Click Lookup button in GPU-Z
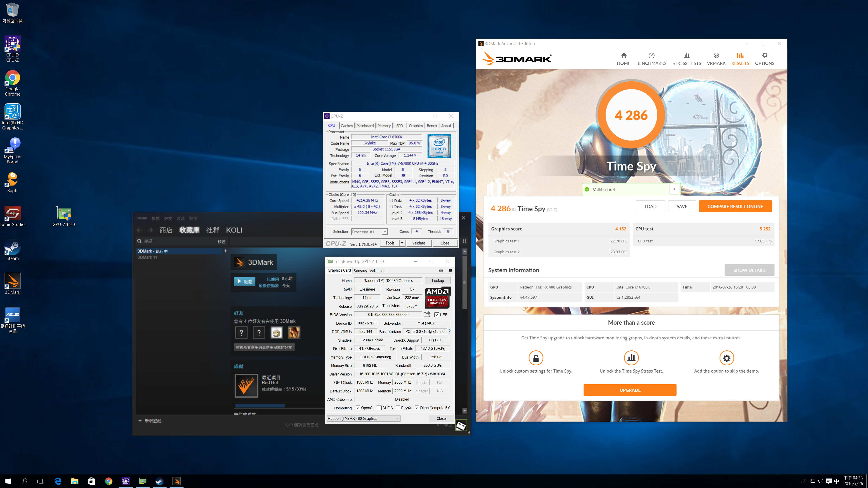 (437, 281)
